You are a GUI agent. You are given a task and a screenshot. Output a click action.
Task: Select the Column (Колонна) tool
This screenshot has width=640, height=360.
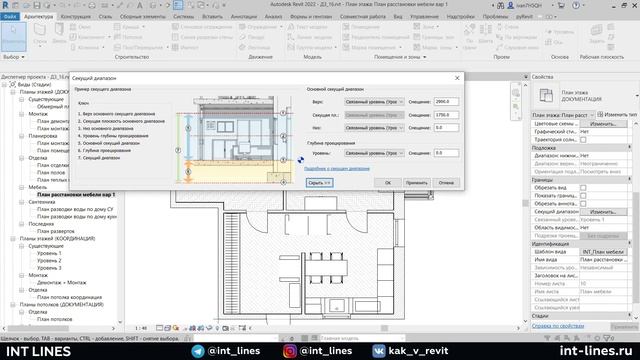click(86, 47)
